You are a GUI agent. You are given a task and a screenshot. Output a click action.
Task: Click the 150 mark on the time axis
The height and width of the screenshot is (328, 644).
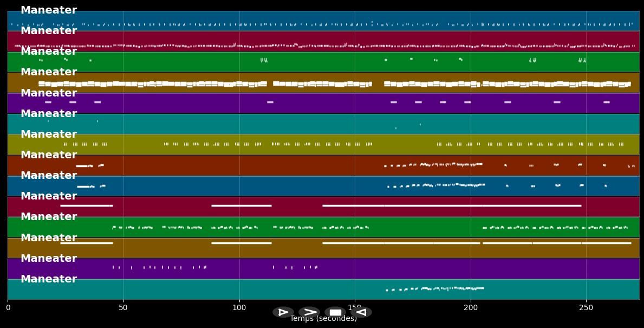[355, 307]
